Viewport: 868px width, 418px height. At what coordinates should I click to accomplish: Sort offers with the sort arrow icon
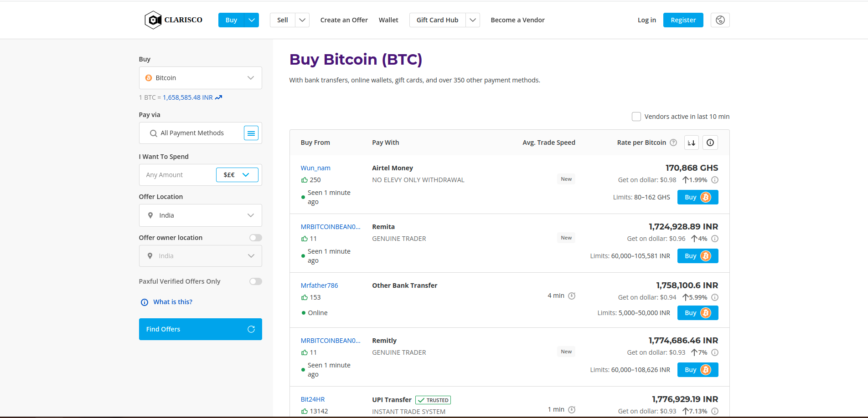[692, 143]
